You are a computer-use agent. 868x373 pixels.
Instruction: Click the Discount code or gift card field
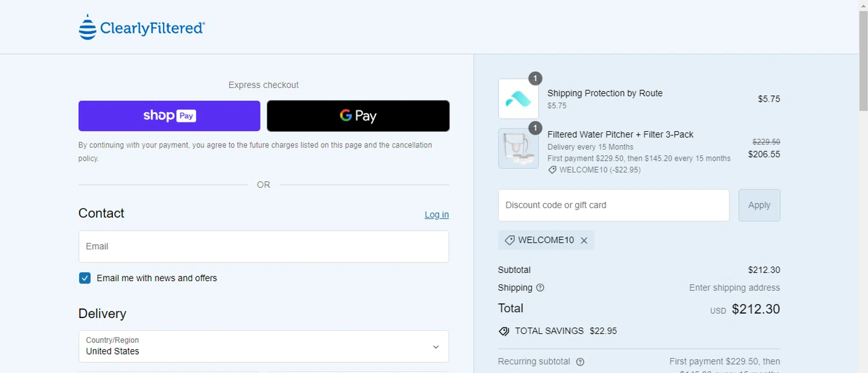point(614,205)
